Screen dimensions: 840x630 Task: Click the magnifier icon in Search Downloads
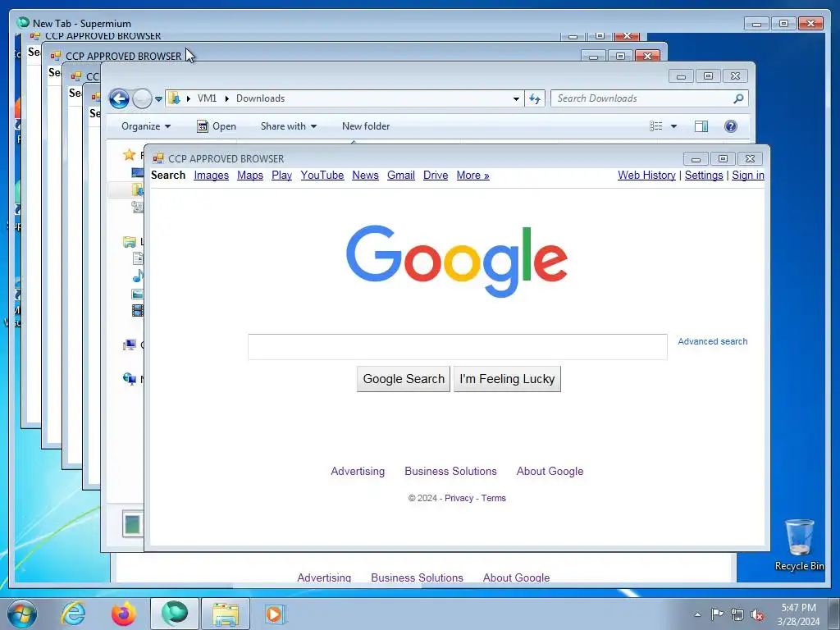(738, 98)
